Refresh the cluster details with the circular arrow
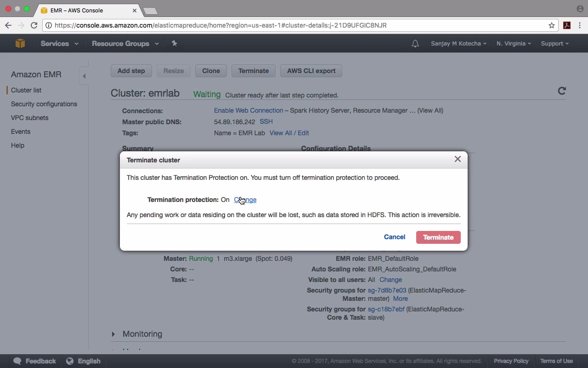 click(561, 91)
